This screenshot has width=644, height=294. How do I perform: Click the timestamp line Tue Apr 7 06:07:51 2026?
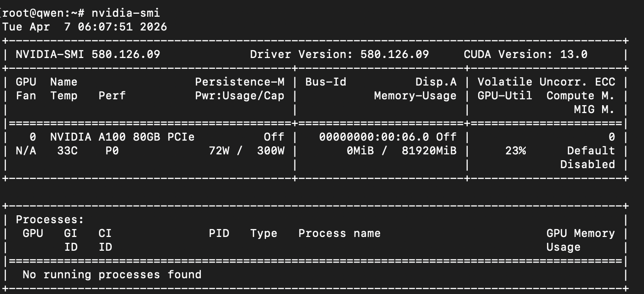click(85, 27)
